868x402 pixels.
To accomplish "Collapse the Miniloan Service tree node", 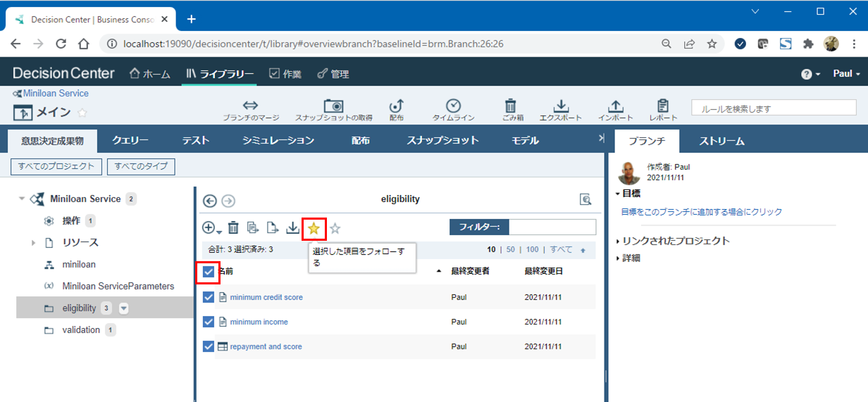I will pos(22,199).
